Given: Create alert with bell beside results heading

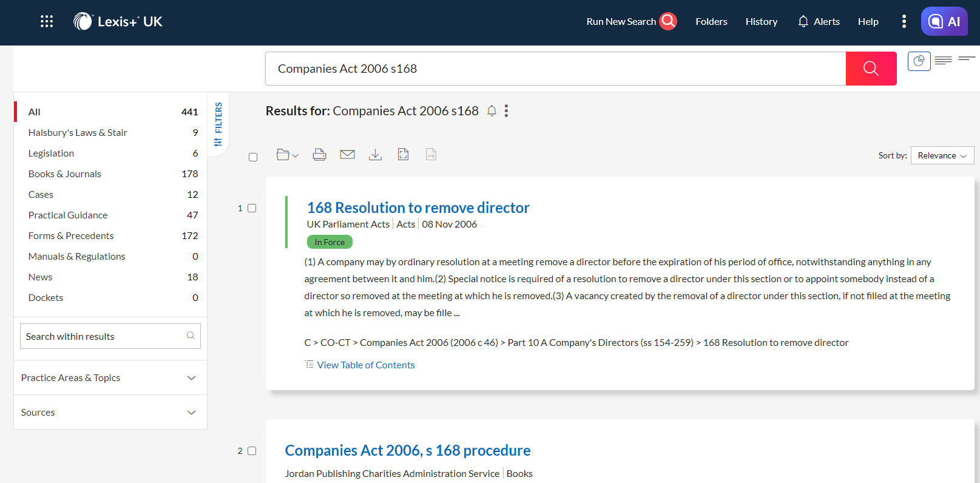Looking at the screenshot, I should (492, 111).
